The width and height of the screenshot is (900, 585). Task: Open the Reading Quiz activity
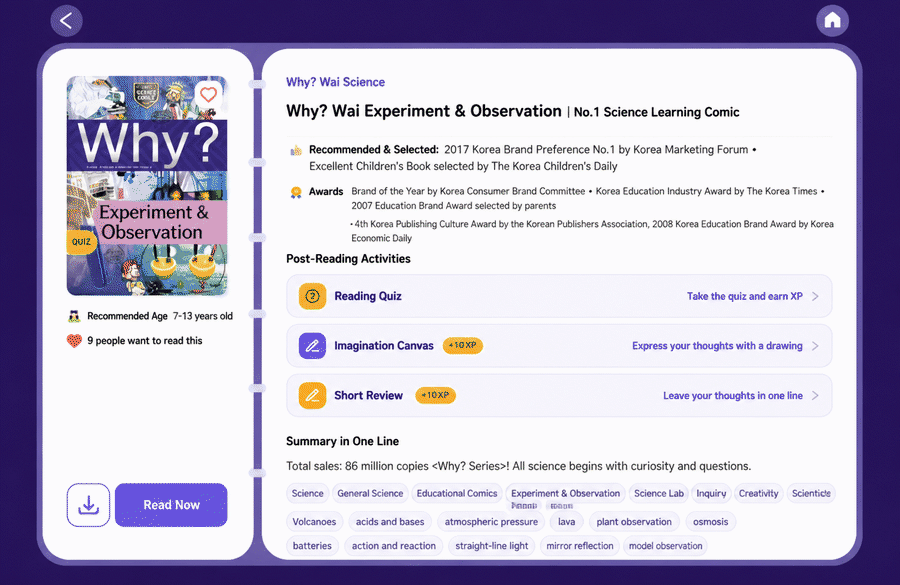coord(559,296)
